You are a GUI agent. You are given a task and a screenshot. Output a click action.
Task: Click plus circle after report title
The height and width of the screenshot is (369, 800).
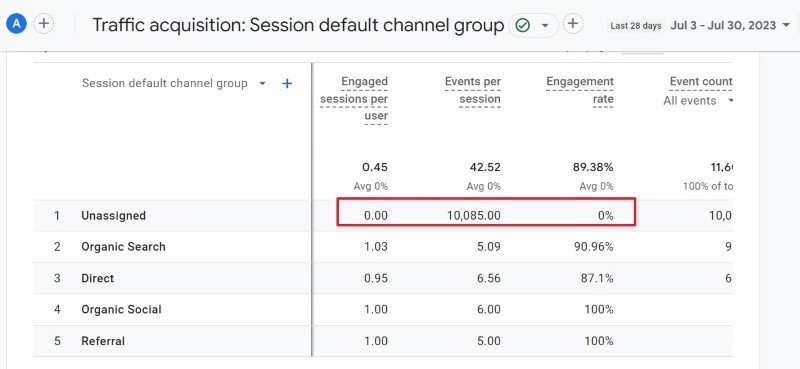pos(573,23)
